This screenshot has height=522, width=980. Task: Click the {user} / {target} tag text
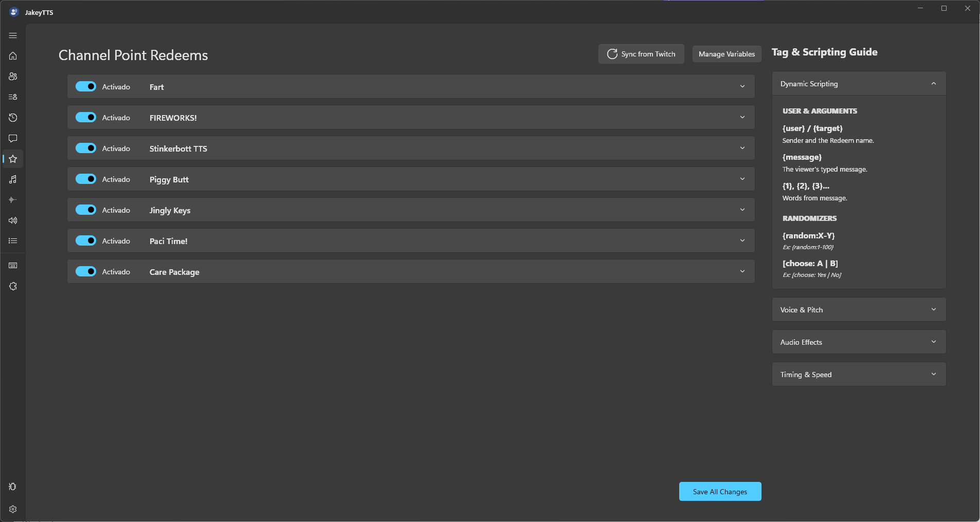(x=812, y=128)
